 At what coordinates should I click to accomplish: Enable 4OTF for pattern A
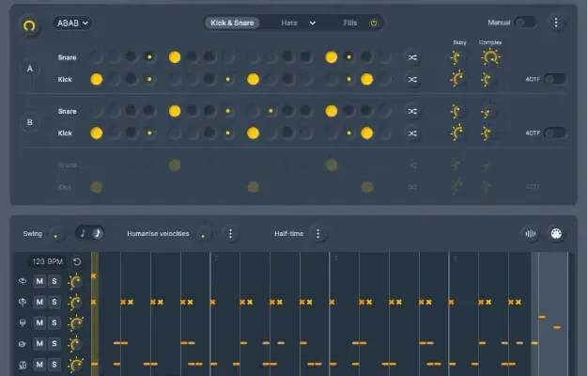(x=554, y=79)
